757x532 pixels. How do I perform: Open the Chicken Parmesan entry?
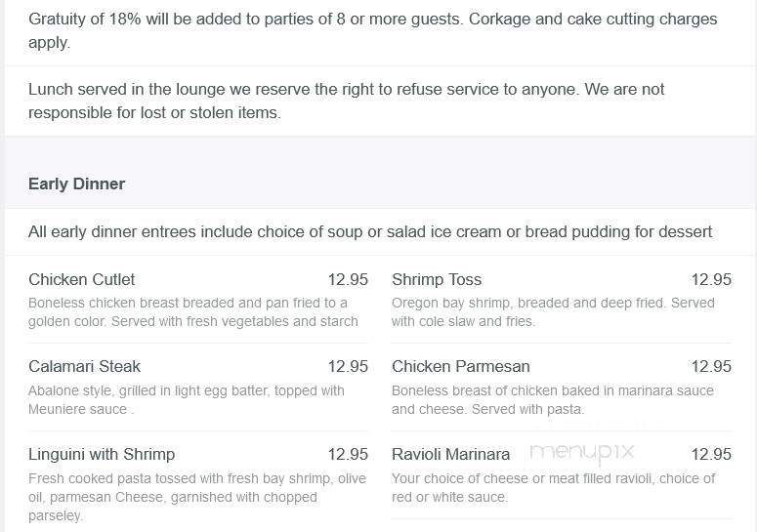click(x=461, y=367)
